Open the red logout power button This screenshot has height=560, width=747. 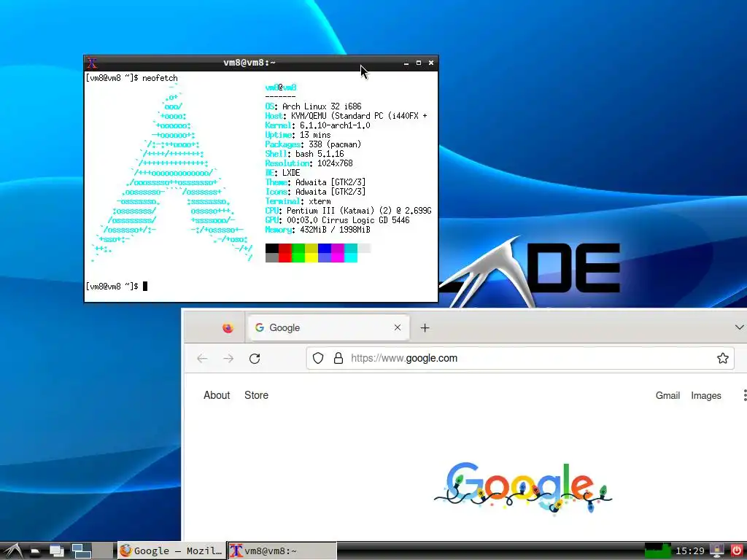click(x=737, y=551)
